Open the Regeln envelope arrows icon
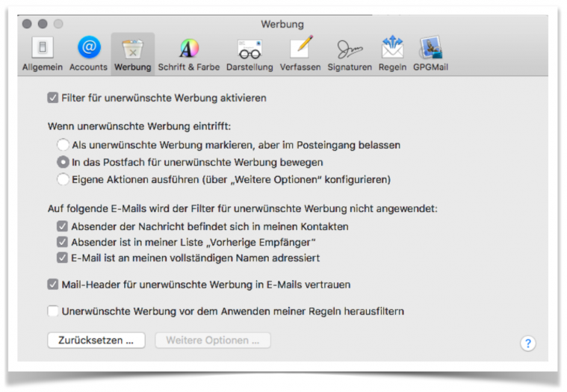This screenshot has width=567, height=392. pos(392,47)
